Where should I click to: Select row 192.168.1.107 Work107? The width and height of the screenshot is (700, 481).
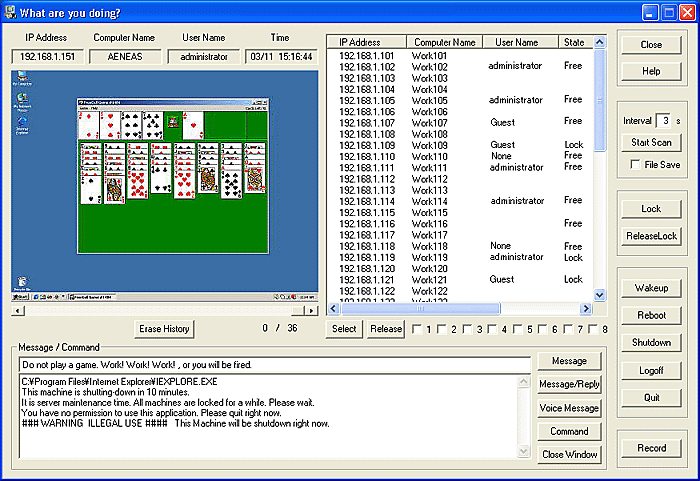pyautogui.click(x=460, y=123)
